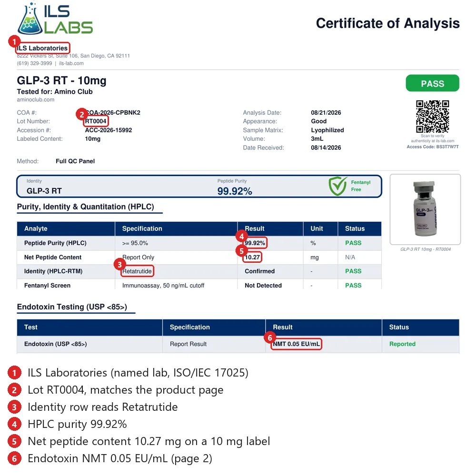Viewport: 476px width, 476px height.
Task: Click the Volume value 3mL
Action: (x=317, y=139)
